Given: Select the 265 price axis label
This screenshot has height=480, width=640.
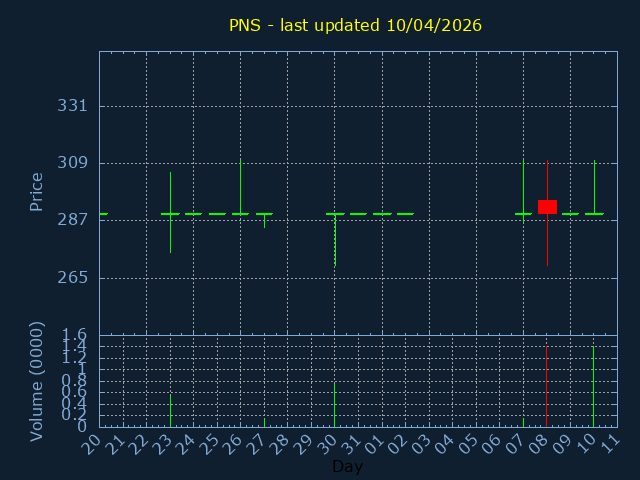Looking at the screenshot, I should coord(73,277).
